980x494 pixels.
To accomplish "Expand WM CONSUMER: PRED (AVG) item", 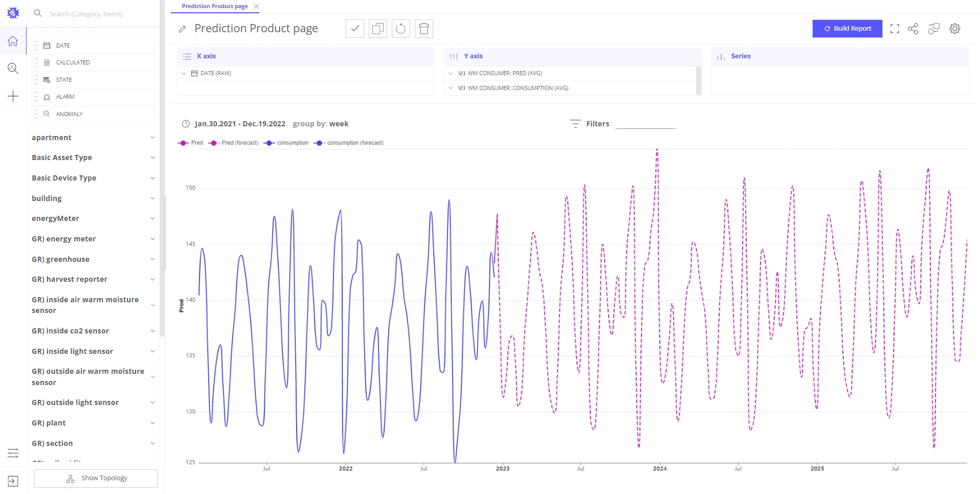I will (451, 74).
